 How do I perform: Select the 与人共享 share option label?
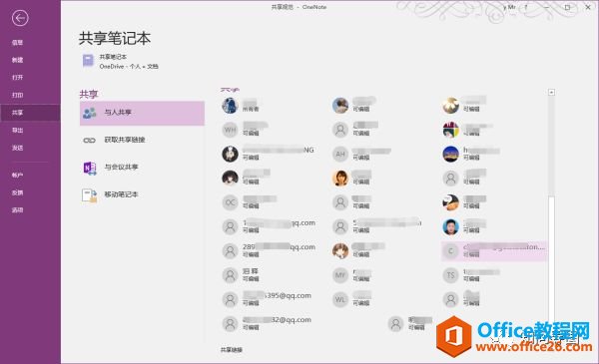[x=118, y=112]
